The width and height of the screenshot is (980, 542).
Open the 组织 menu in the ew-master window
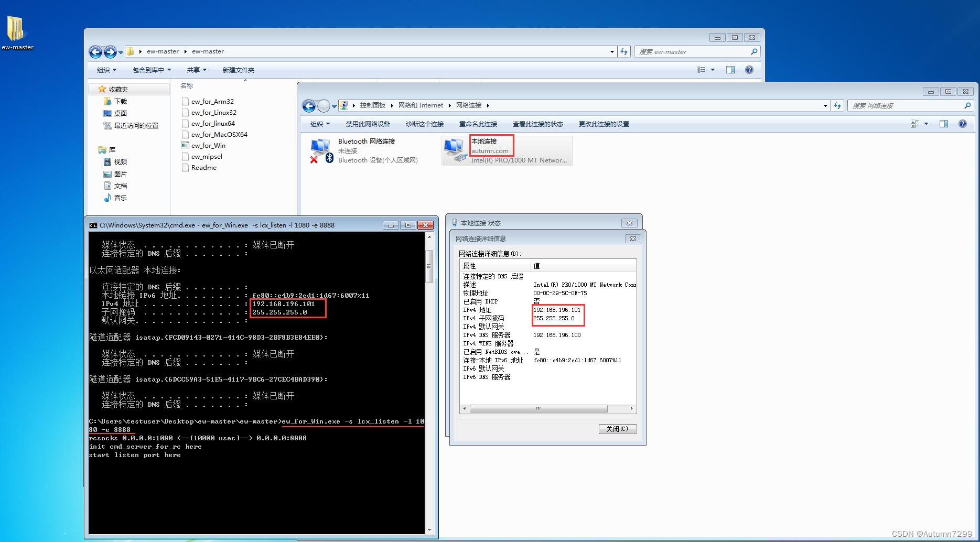pos(106,70)
